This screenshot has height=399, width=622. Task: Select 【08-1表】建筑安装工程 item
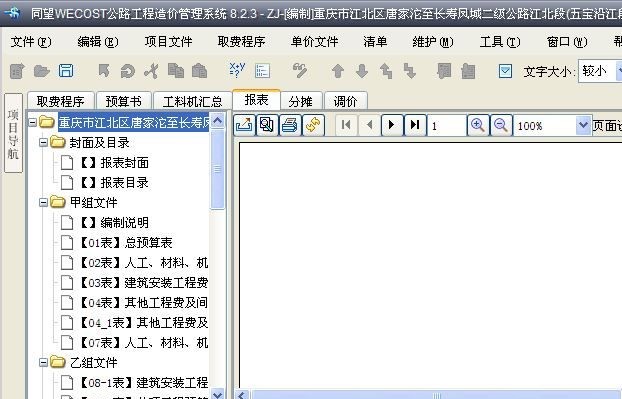pos(144,382)
